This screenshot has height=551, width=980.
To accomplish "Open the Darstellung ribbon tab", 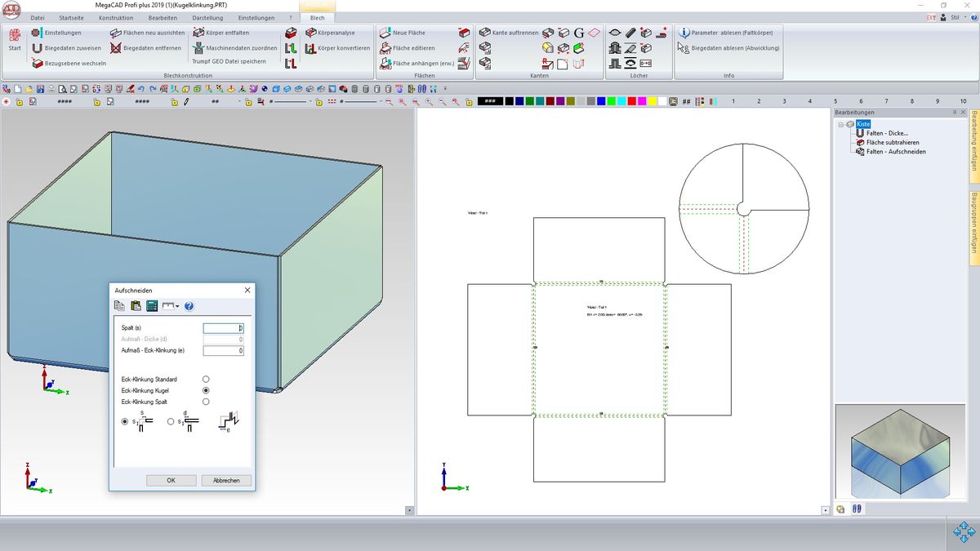I will coord(207,17).
